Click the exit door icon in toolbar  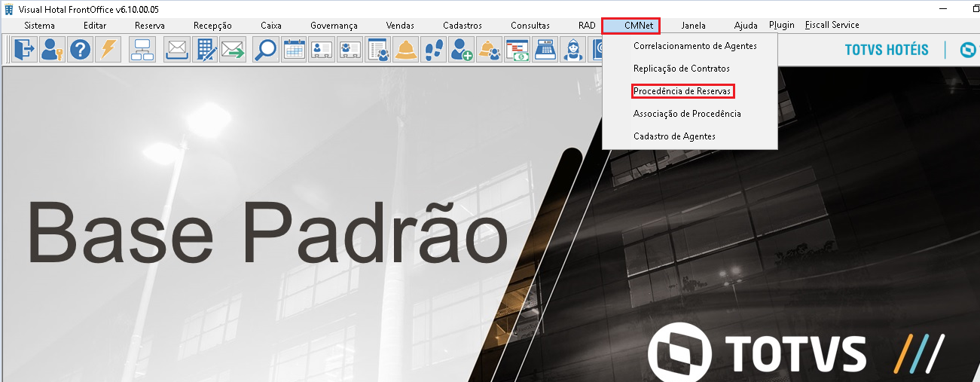(25, 50)
